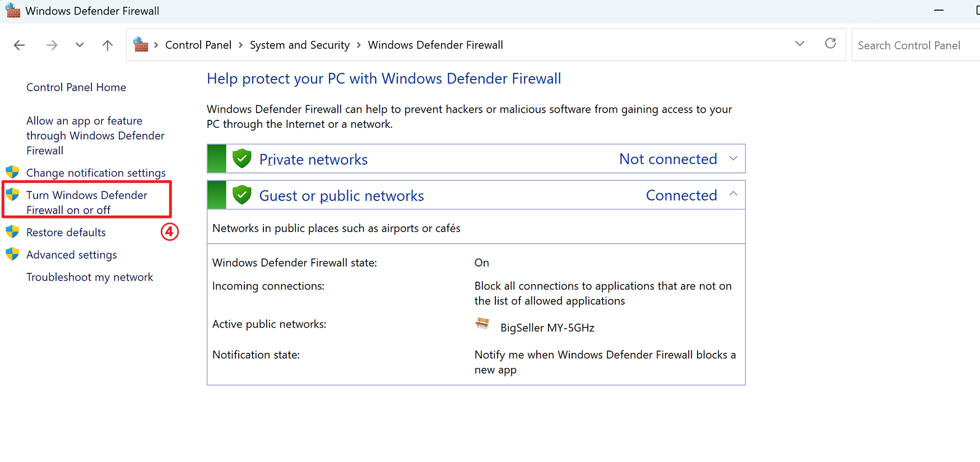This screenshot has width=980, height=462.
Task: Click the firewall icon in the address bar
Action: 141,45
